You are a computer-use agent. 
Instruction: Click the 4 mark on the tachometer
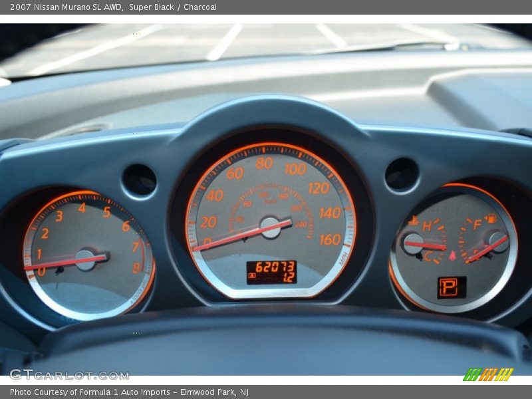[x=82, y=207]
